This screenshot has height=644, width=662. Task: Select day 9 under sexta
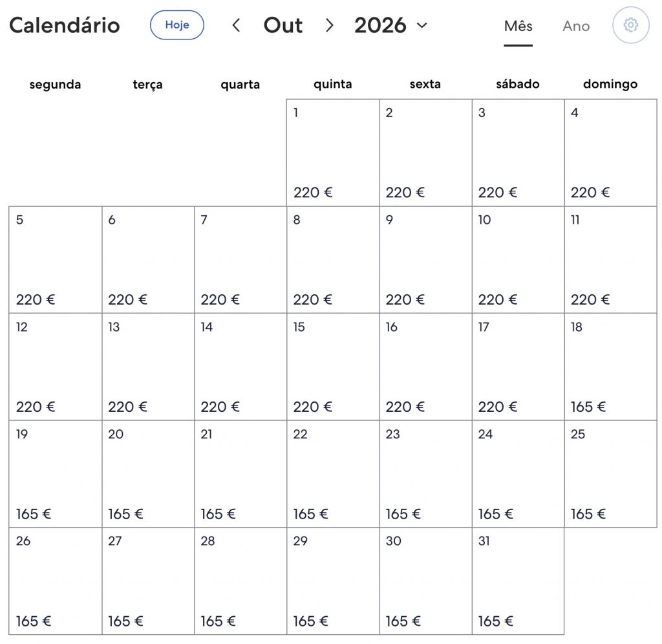pos(425,260)
